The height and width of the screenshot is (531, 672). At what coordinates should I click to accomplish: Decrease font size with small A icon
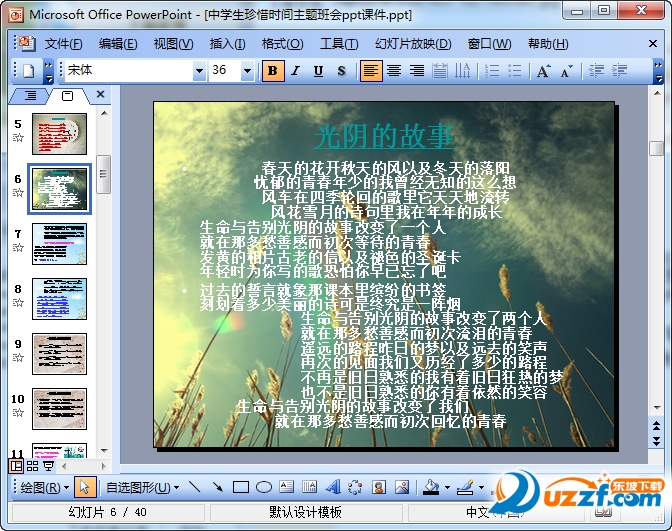(567, 71)
